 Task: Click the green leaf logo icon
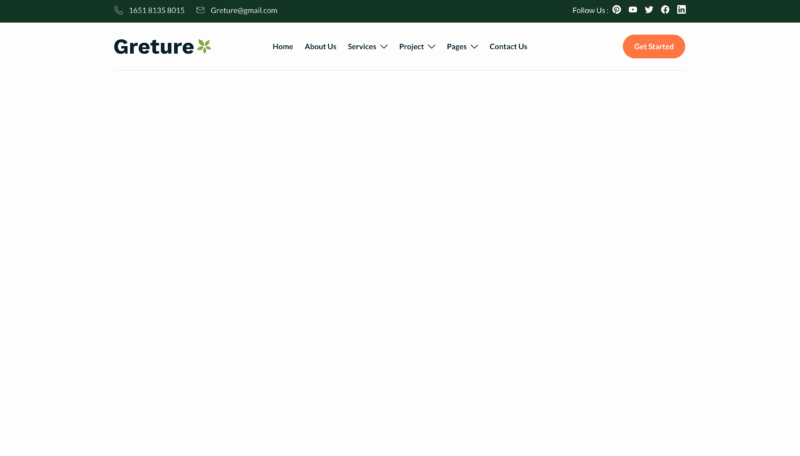click(x=204, y=46)
